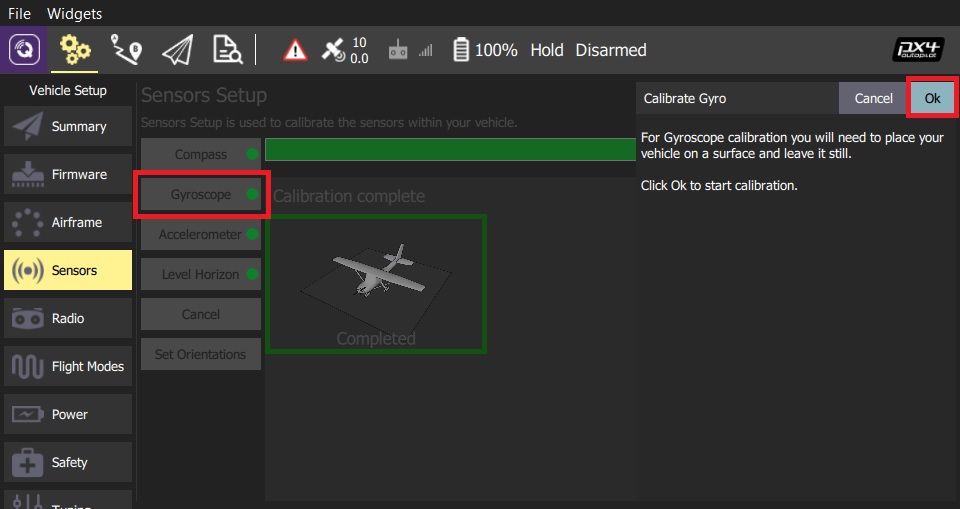Click the RC signal strength icon
Screen dimensions: 960x509
click(x=412, y=50)
